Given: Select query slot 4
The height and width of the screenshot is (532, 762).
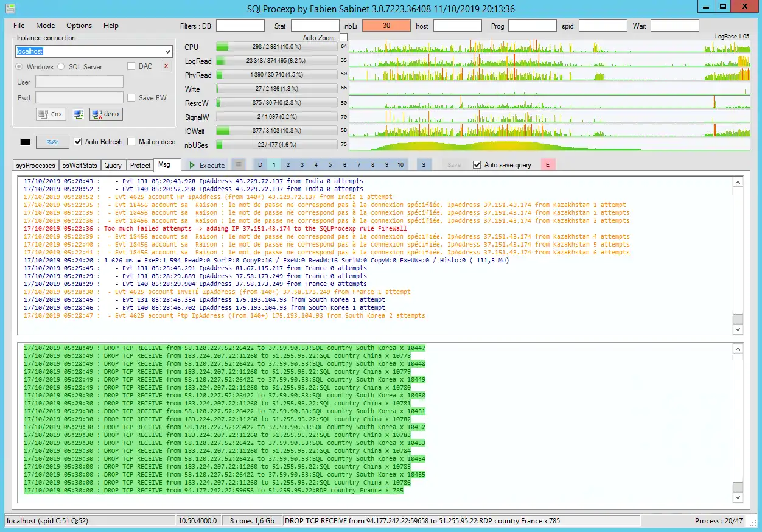Looking at the screenshot, I should coord(316,165).
